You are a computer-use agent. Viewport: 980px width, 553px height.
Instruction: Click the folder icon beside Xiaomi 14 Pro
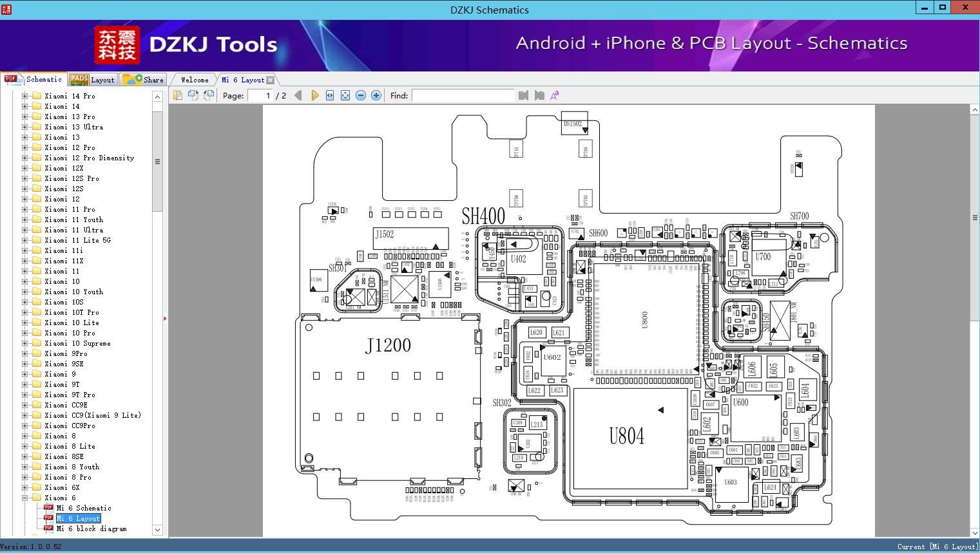pyautogui.click(x=37, y=96)
